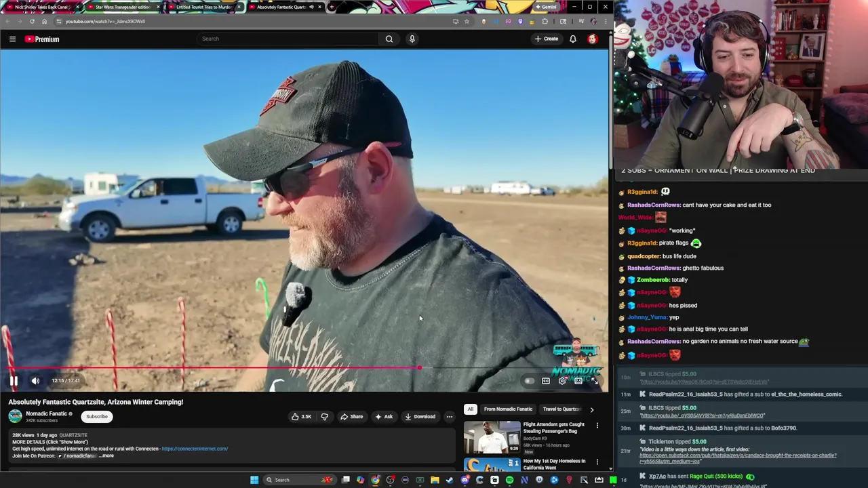868x488 pixels.
Task: Open the Create menu
Action: point(546,39)
